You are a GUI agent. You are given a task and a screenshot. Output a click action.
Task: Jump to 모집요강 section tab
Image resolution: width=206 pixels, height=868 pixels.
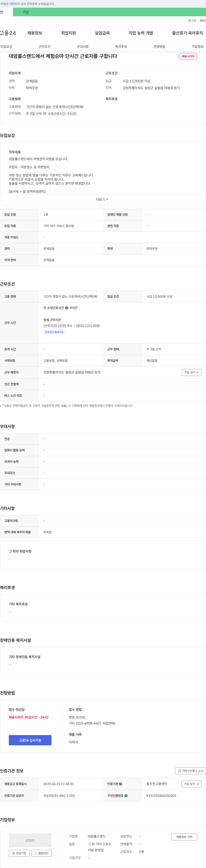pos(6,47)
